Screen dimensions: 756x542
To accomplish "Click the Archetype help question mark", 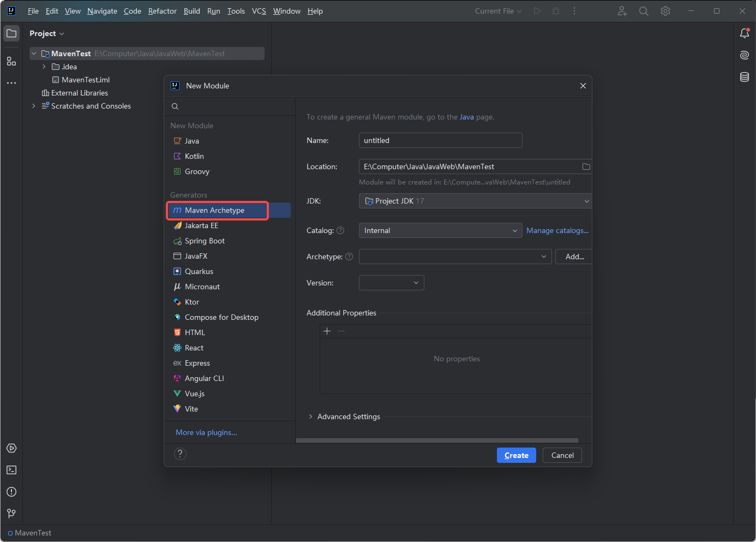I will pos(349,257).
